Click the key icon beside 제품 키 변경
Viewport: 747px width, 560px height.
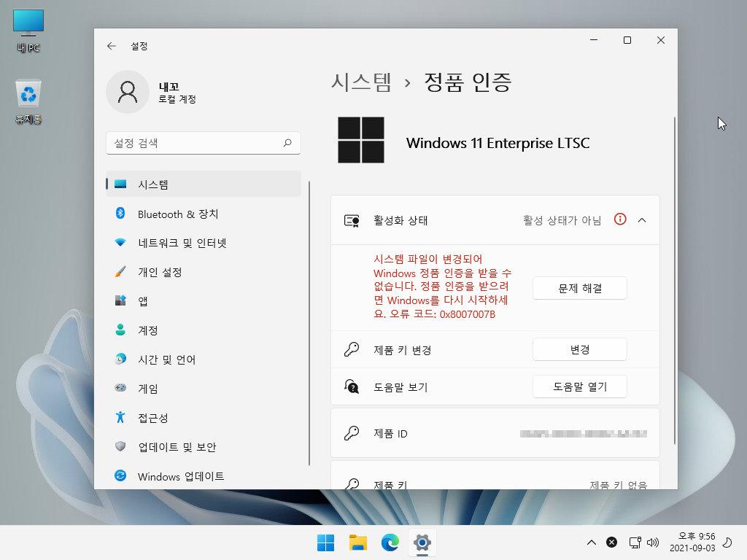(x=352, y=349)
